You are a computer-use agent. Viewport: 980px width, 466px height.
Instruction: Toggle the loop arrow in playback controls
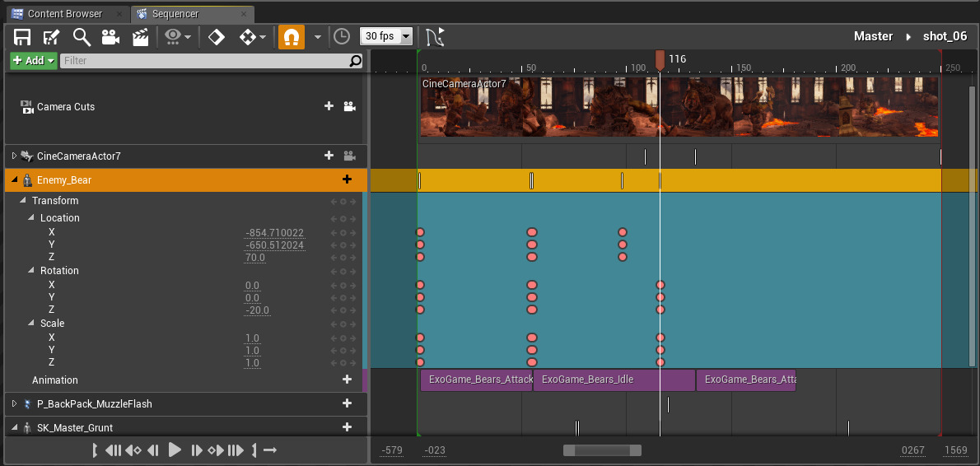269,450
